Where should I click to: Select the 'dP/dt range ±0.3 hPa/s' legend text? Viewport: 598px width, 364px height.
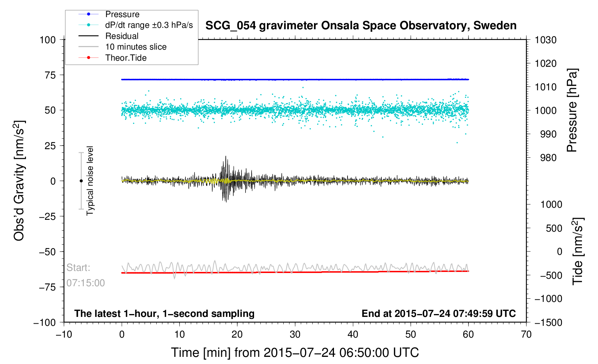pyautogui.click(x=149, y=25)
